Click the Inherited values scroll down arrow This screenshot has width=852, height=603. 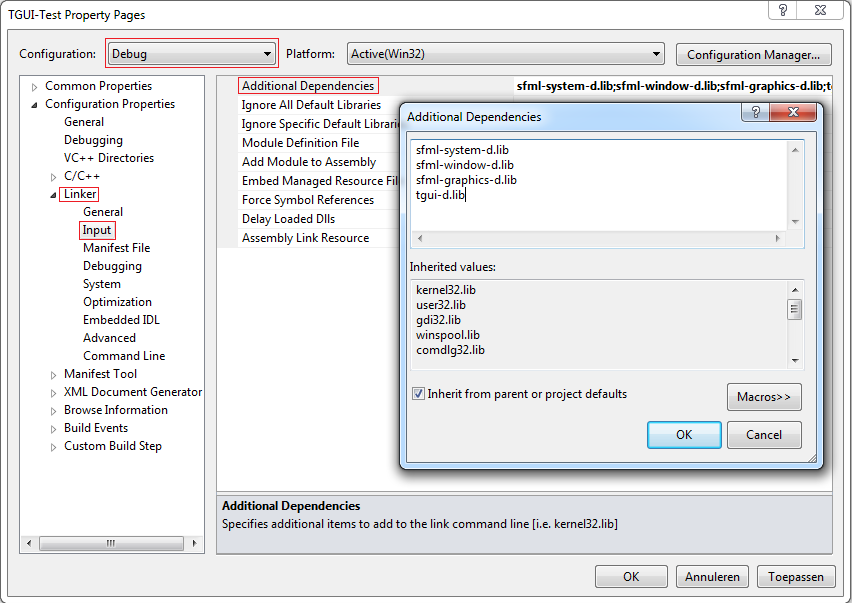pos(795,360)
